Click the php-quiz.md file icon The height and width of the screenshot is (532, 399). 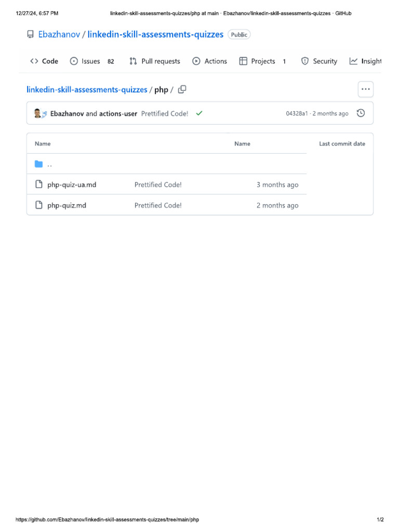point(38,205)
